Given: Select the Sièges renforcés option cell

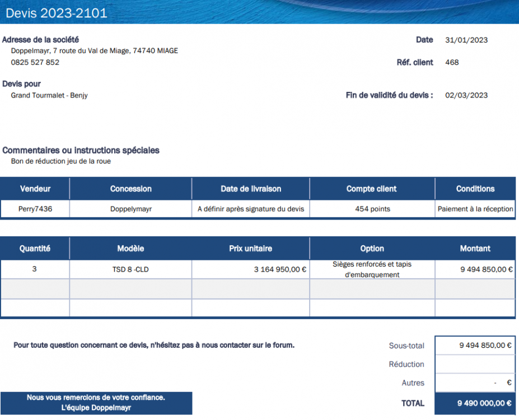Looking at the screenshot, I should pyautogui.click(x=372, y=269).
